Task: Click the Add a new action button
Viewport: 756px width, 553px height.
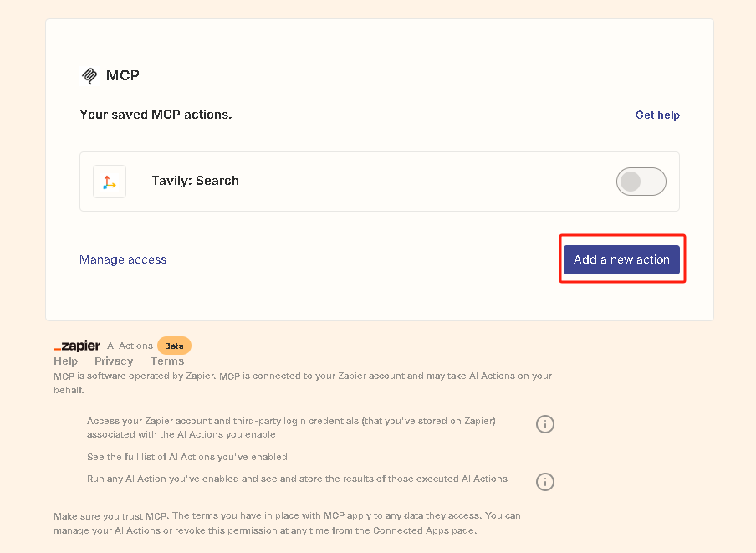Action: [x=621, y=259]
